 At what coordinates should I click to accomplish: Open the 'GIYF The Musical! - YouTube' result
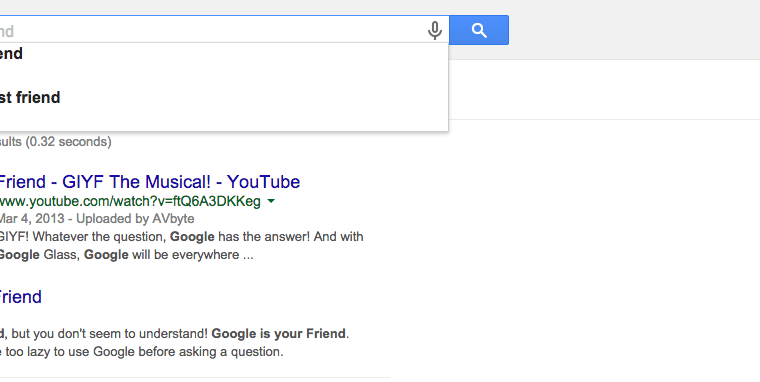(x=150, y=182)
